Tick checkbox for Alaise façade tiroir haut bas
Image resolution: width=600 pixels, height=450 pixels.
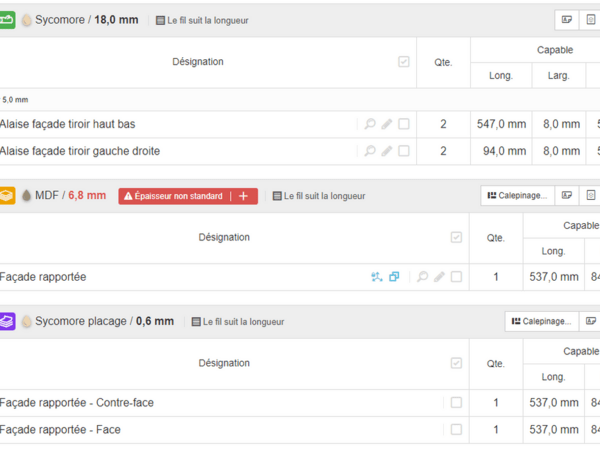tap(404, 124)
